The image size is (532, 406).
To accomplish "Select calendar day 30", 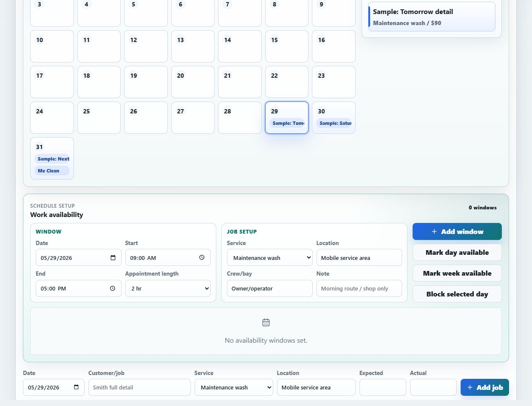I will tap(334, 118).
